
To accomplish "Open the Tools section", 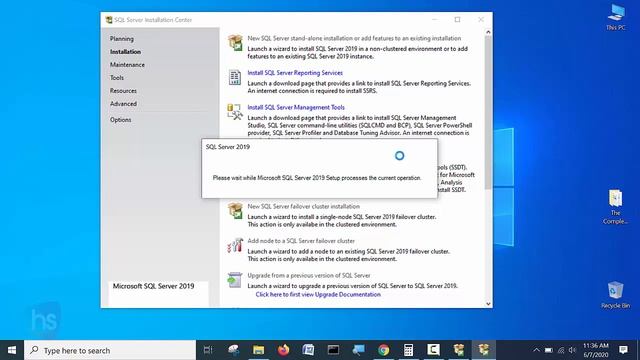I will [117, 78].
